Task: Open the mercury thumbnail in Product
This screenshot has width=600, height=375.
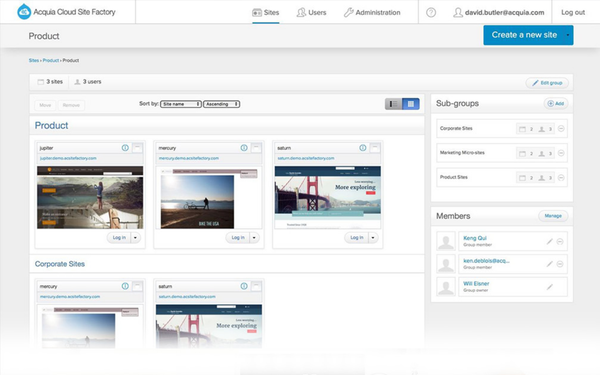Action: (x=209, y=197)
